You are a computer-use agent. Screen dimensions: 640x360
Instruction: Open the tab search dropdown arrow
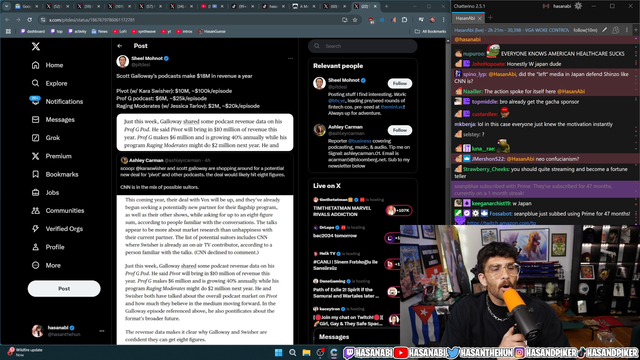[7, 7]
